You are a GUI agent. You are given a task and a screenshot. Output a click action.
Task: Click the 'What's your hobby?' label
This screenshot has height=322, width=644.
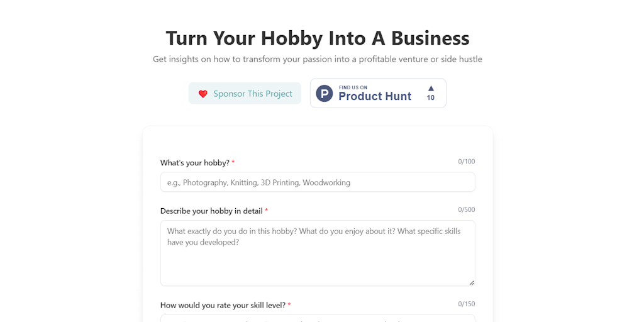[x=195, y=163]
